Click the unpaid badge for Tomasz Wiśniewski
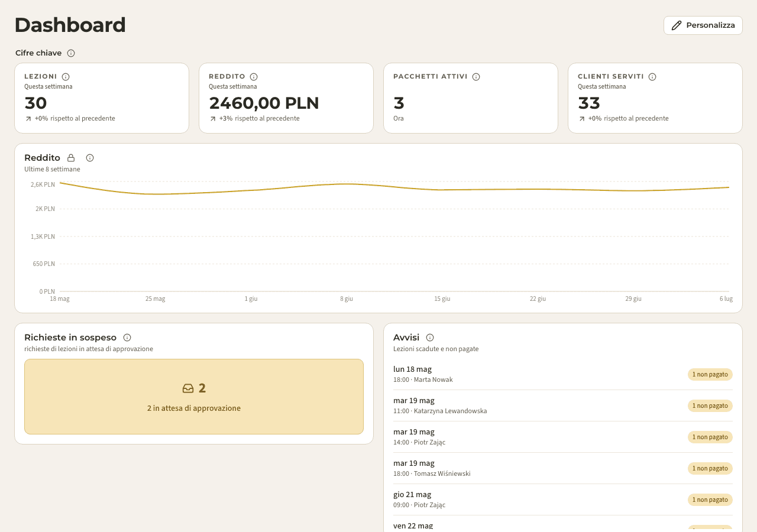The height and width of the screenshot is (532, 757). [710, 468]
